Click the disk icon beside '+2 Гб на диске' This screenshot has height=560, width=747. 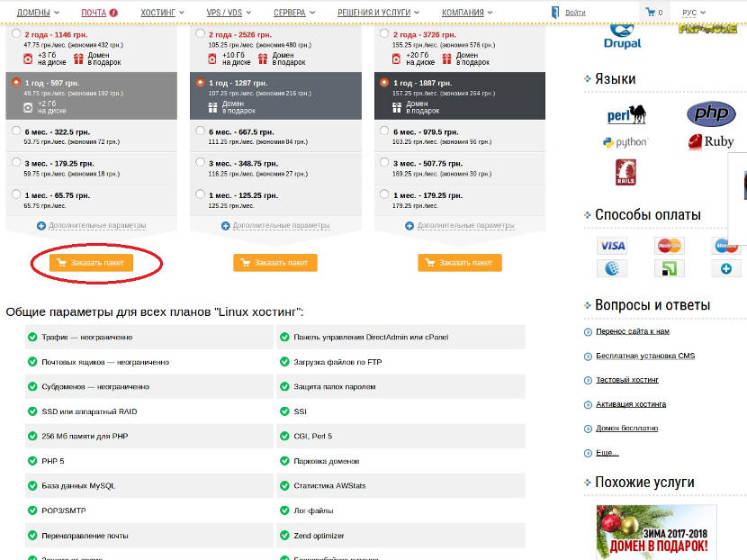pyautogui.click(x=28, y=108)
